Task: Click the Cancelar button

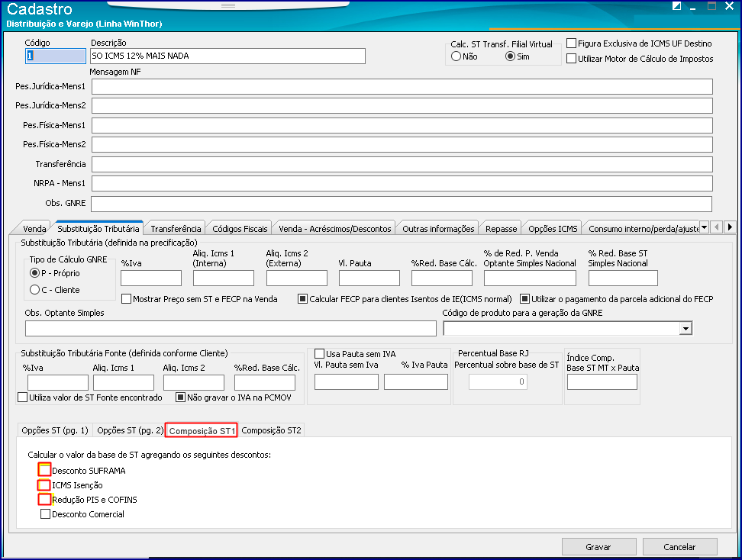Action: point(679,547)
